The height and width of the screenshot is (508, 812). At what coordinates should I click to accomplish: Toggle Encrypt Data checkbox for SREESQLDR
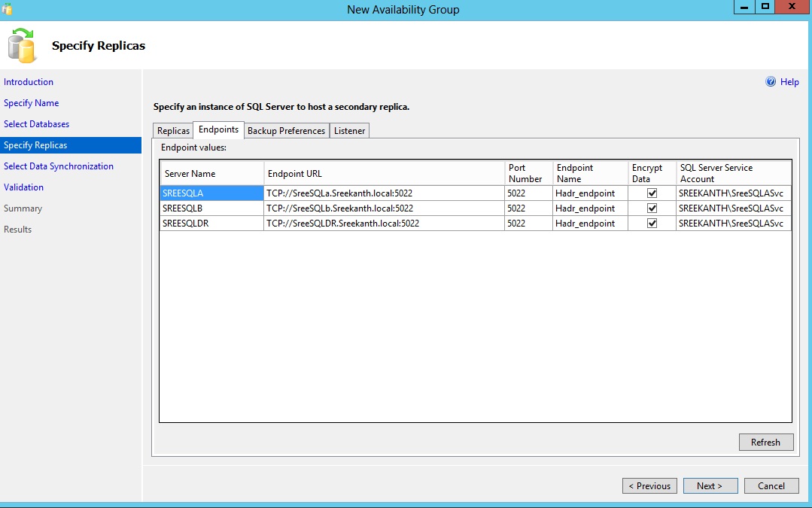tap(652, 224)
